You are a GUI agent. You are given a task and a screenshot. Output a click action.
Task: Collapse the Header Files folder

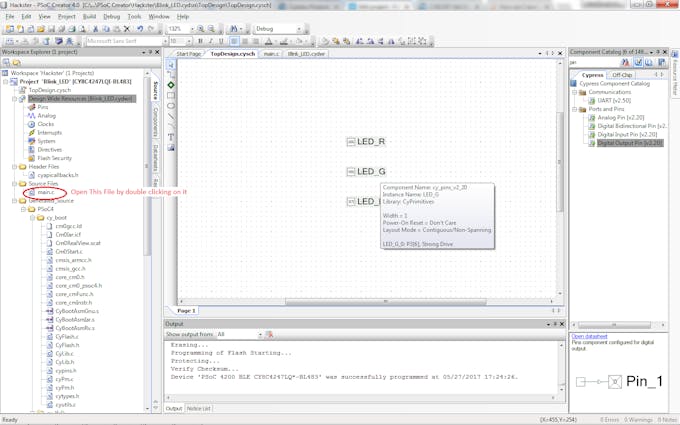[9, 167]
